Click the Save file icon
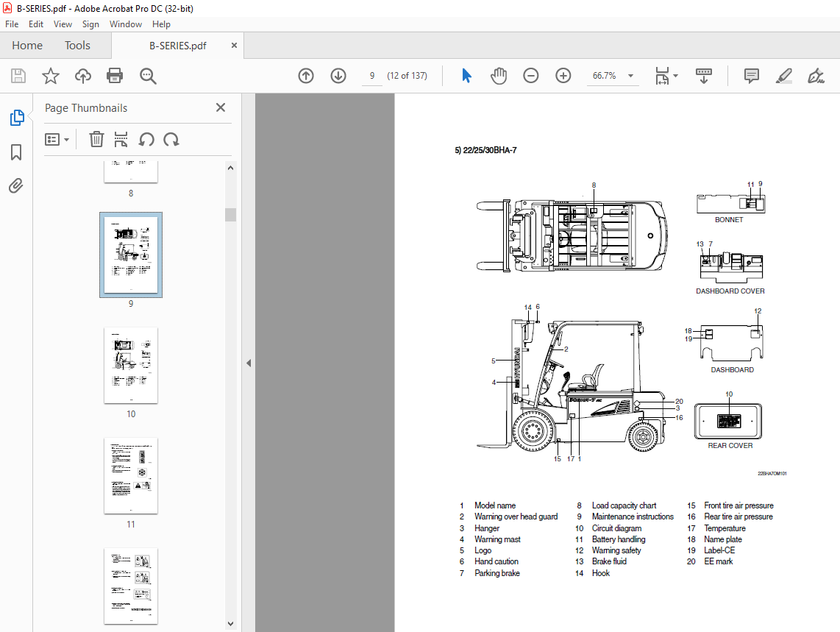This screenshot has width=840, height=632. [x=18, y=76]
